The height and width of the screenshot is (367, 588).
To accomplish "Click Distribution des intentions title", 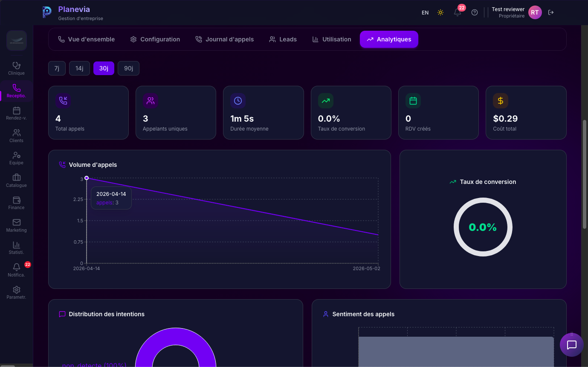I will (x=107, y=314).
